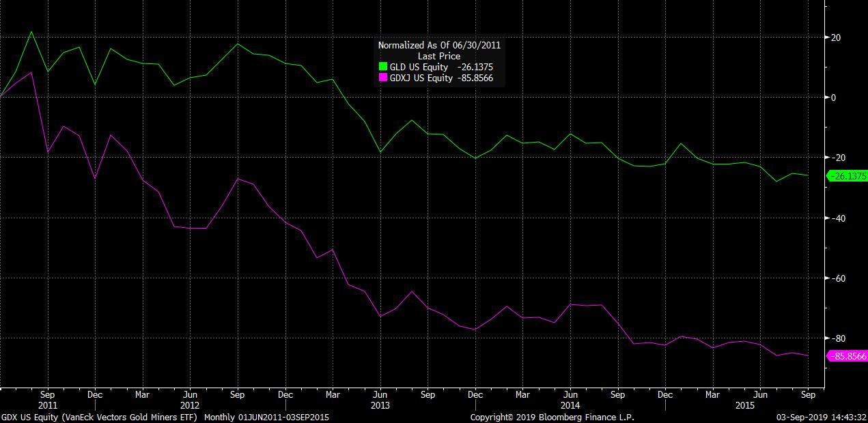The height and width of the screenshot is (423, 868).
Task: Click the -26.1375 value inside the legend box
Action: click(x=476, y=67)
